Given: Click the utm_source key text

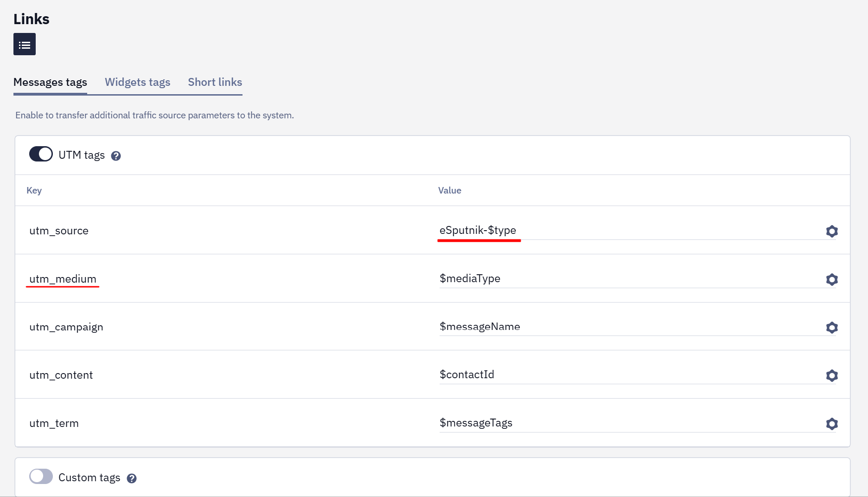Looking at the screenshot, I should click(59, 231).
